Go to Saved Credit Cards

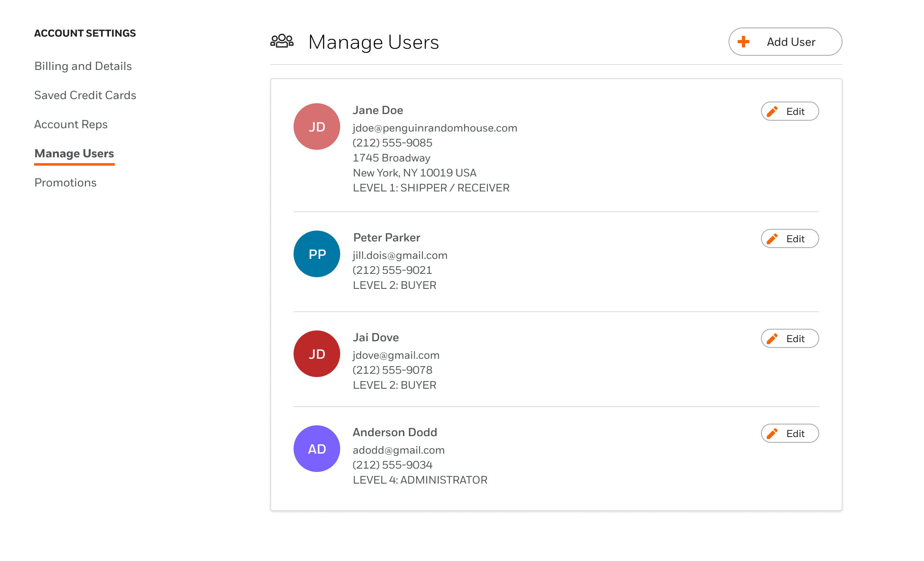(85, 95)
